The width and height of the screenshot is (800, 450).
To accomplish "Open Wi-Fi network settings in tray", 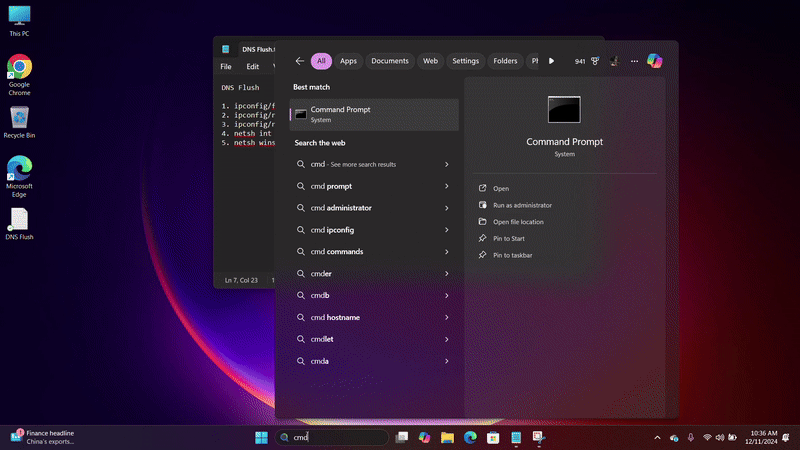I will pyautogui.click(x=707, y=438).
